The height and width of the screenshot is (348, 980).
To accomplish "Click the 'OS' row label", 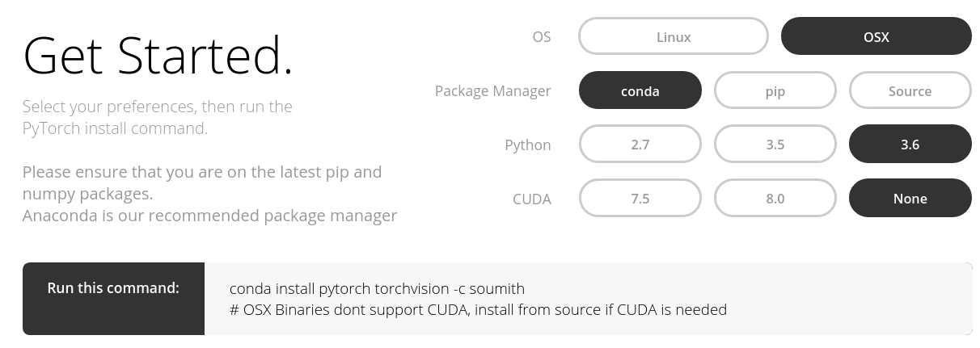I will point(541,37).
